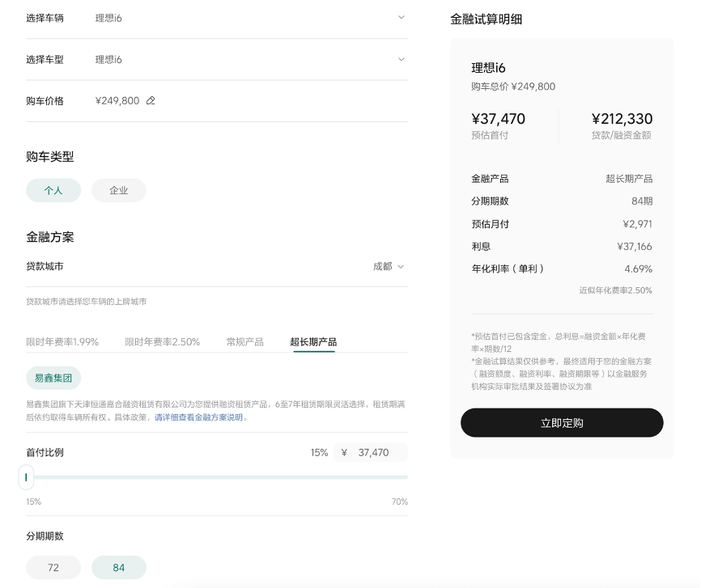Open the 成都 loan city dropdown
Viewport: 701px width, 588px height.
(x=389, y=266)
